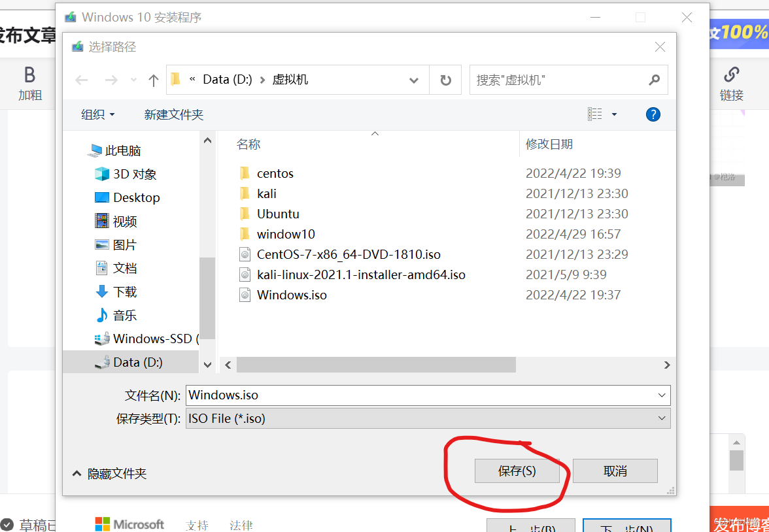Select the window10 folder

point(277,234)
